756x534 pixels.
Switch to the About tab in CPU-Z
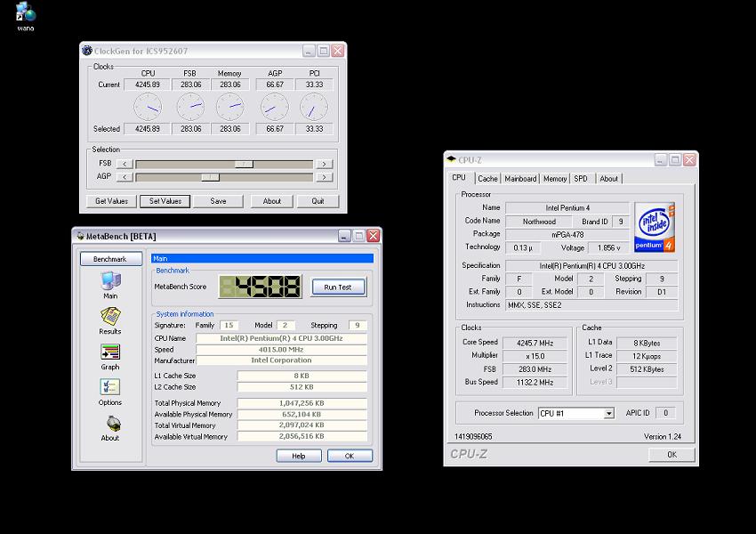coord(609,179)
